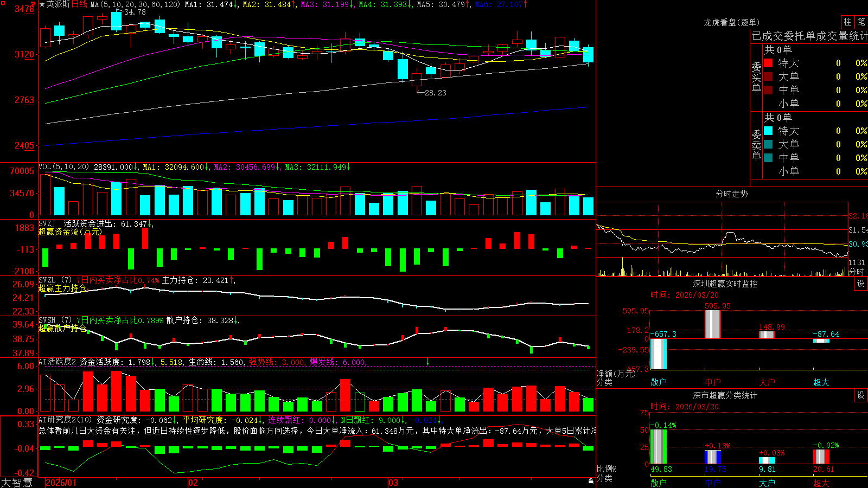This screenshot has height=488, width=868.
Task: Click the green 49.83 散户 bar in 分类统计
Action: point(659,447)
